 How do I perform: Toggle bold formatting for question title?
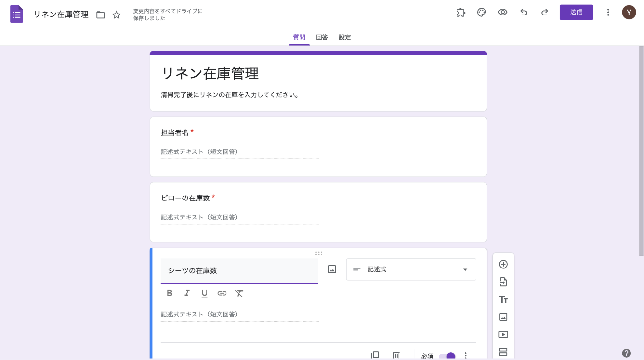[x=169, y=293]
